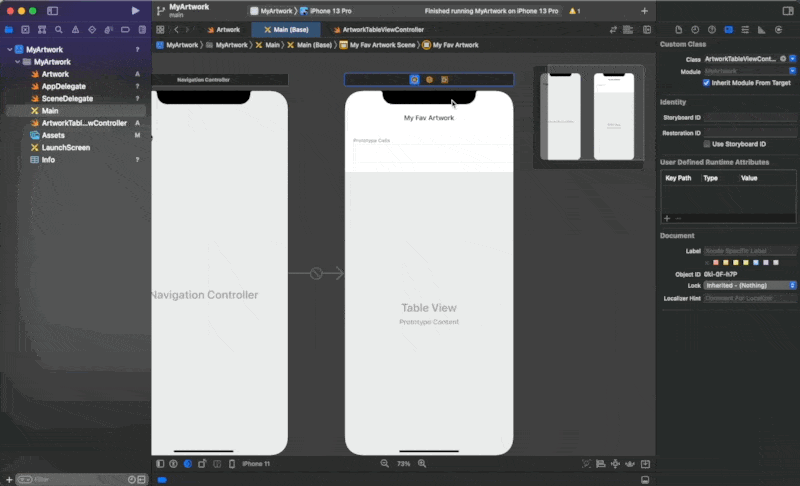
Task: Pick the red label color swatch
Action: pyautogui.click(x=716, y=263)
